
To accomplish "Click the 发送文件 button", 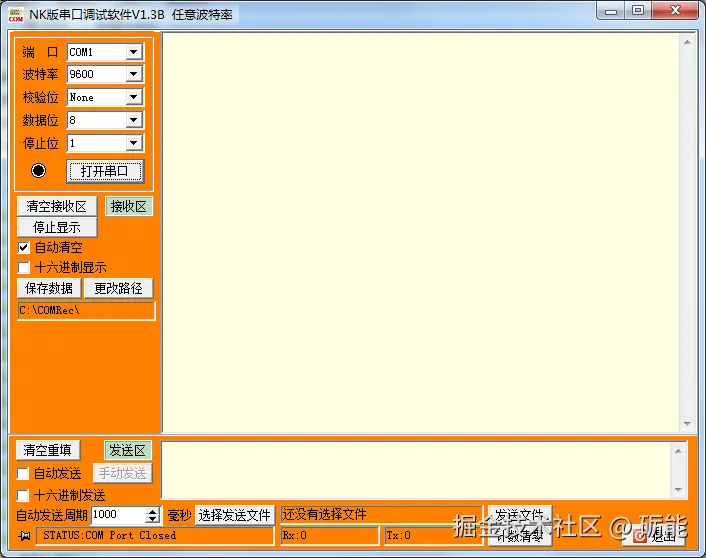I will (520, 515).
